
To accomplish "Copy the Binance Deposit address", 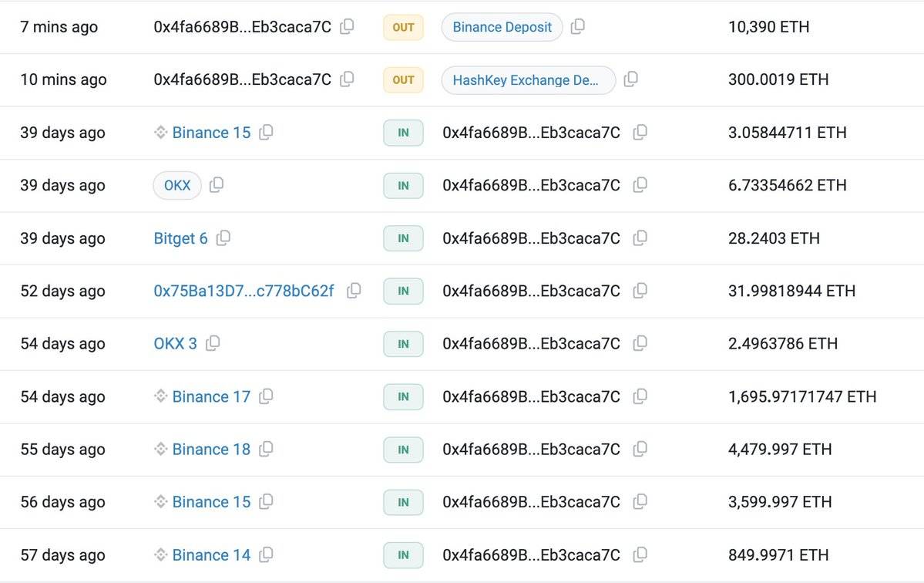I will (x=577, y=26).
